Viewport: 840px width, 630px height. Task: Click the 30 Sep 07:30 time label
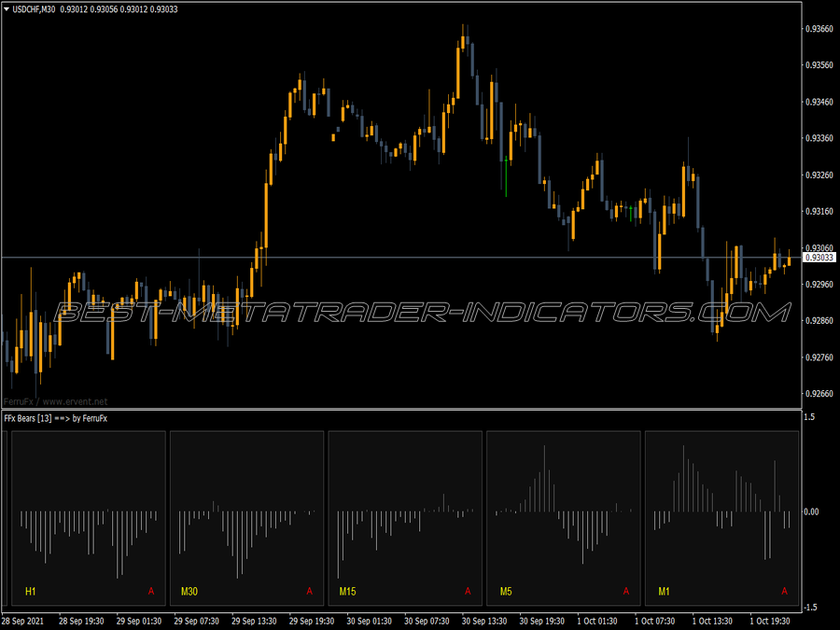coord(427,621)
